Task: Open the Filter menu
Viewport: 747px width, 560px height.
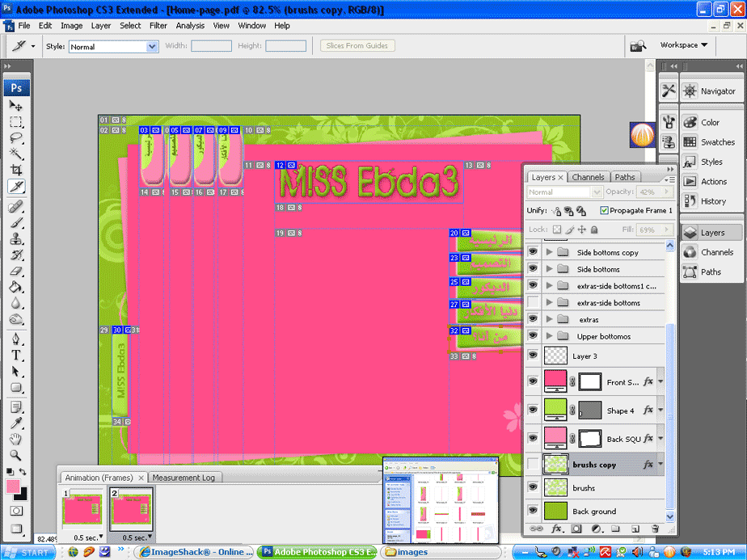Action: pyautogui.click(x=158, y=26)
